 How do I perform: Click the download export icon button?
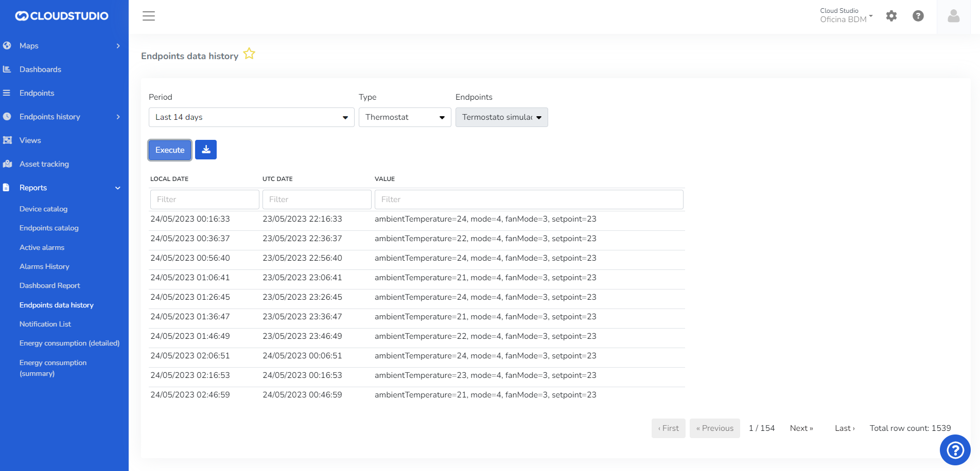pyautogui.click(x=206, y=150)
